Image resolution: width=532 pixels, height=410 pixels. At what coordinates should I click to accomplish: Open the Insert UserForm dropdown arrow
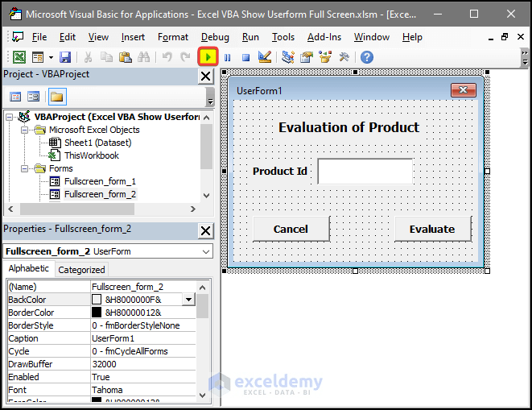pyautogui.click(x=51, y=57)
